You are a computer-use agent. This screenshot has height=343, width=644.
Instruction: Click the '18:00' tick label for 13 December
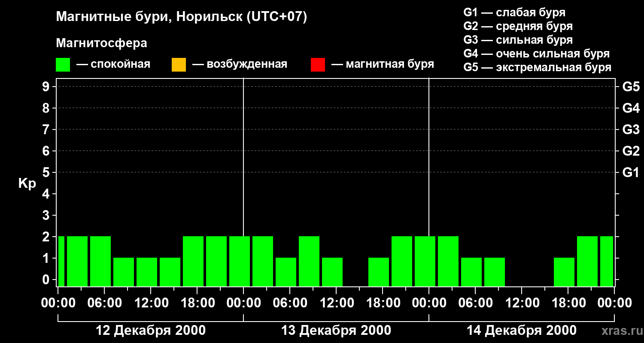coord(383,303)
